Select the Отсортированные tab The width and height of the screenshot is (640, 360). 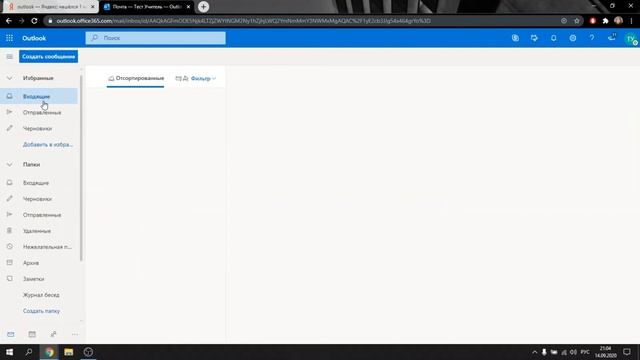(136, 78)
